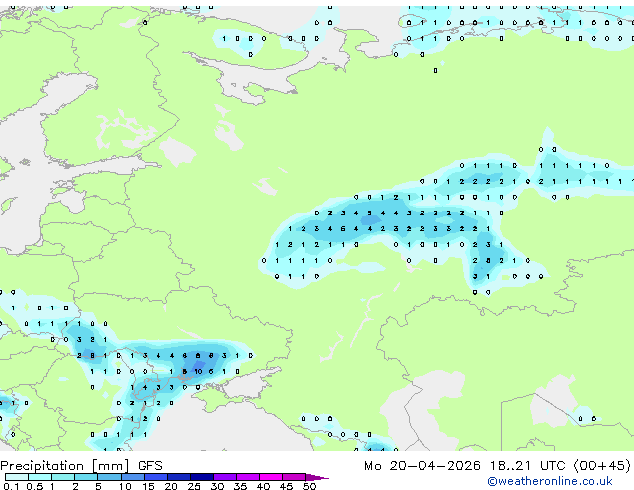Click the legend label '35'

click(240, 486)
